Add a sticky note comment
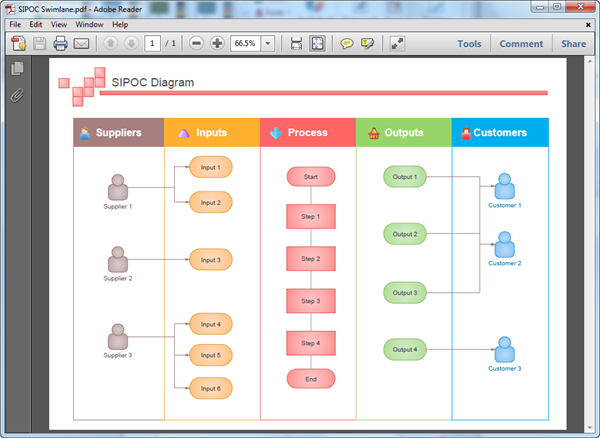This screenshot has width=600, height=438. (x=347, y=44)
